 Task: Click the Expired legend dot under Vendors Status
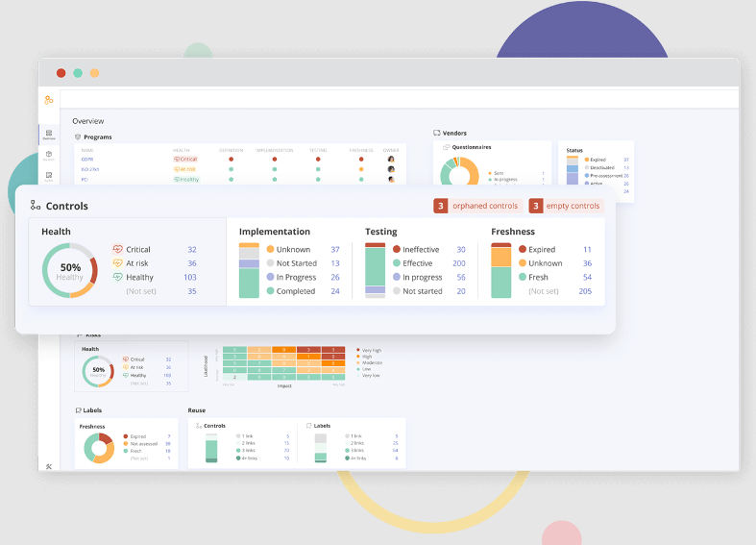pos(587,160)
